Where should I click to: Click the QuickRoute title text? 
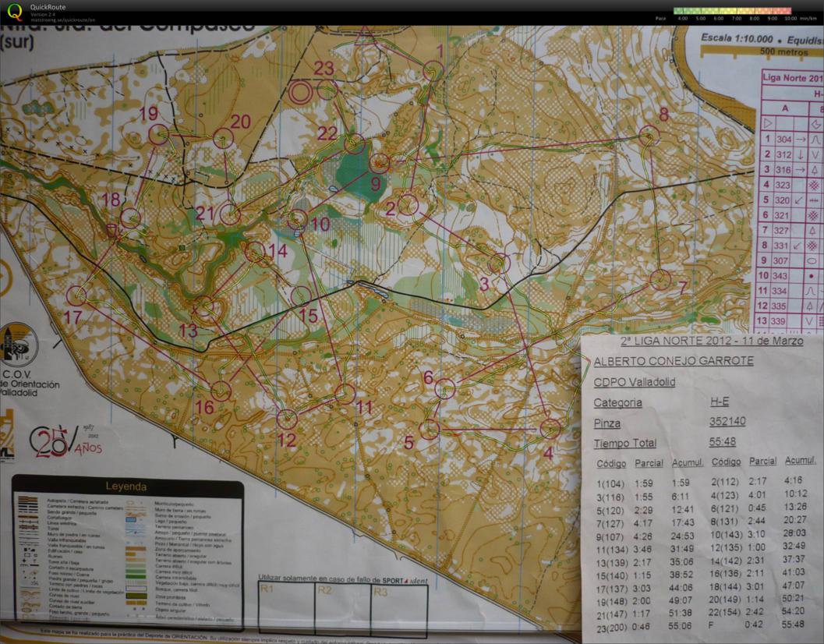[48, 7]
